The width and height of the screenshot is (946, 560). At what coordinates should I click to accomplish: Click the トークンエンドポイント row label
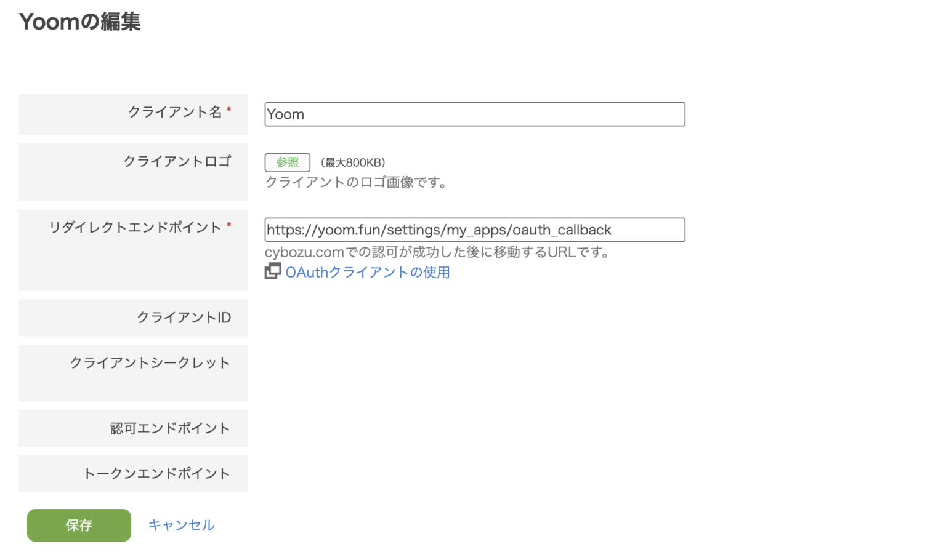click(158, 474)
